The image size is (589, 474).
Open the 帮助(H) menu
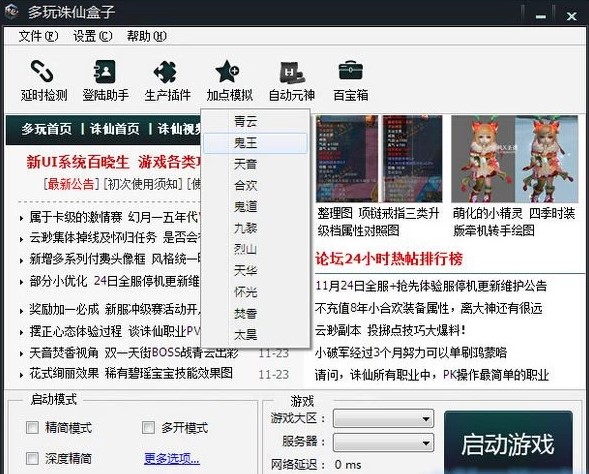point(146,36)
